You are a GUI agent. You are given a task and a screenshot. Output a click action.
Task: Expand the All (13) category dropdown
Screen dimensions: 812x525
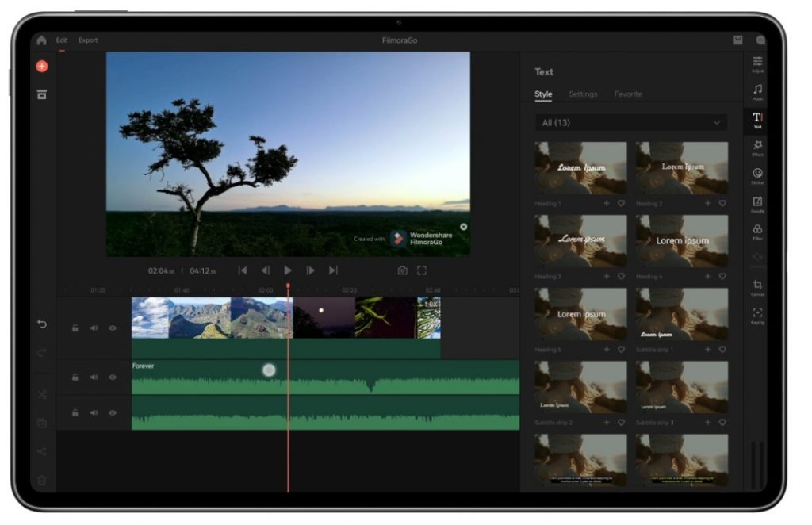point(630,123)
